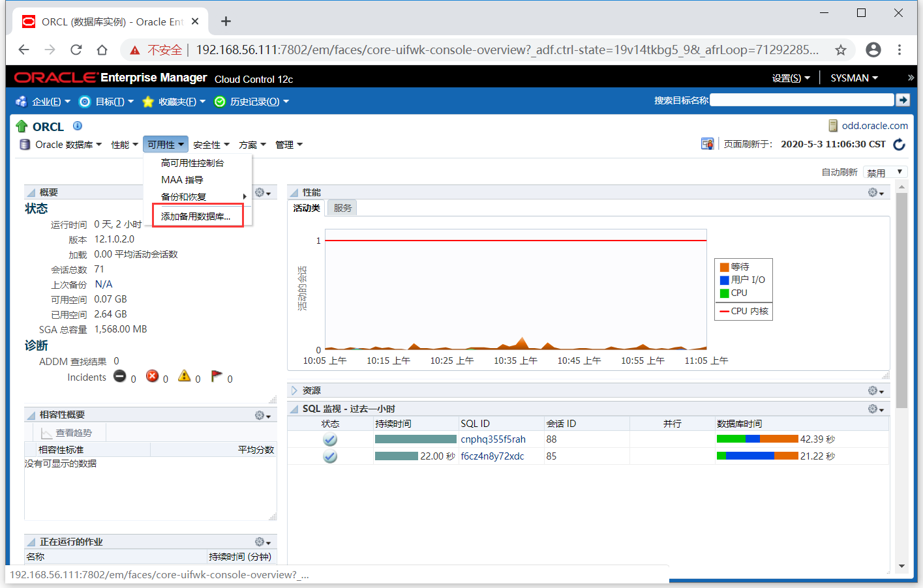
Task: Click the 查看趋势 button
Action: tap(66, 433)
